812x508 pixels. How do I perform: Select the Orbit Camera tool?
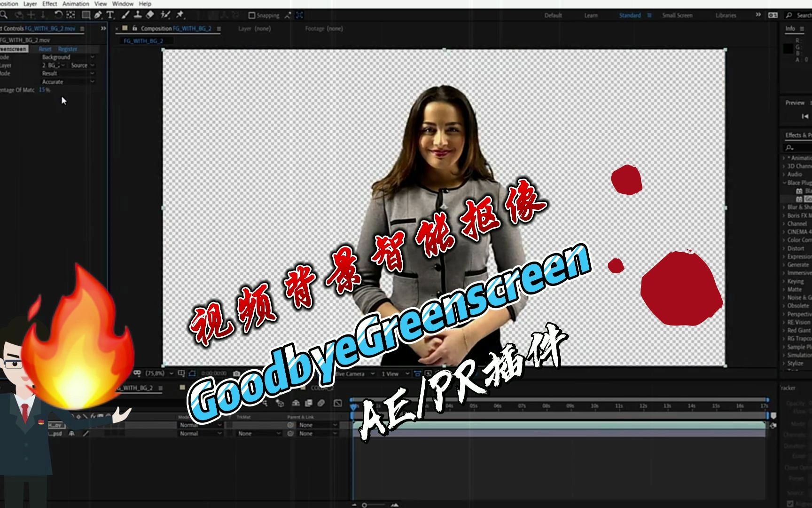(x=19, y=15)
